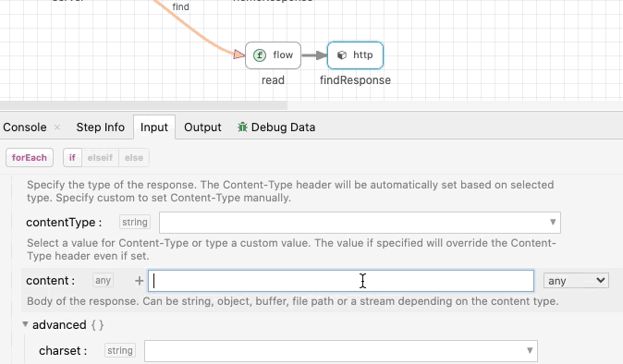Click the 'string' type tag for charset

coord(120,350)
